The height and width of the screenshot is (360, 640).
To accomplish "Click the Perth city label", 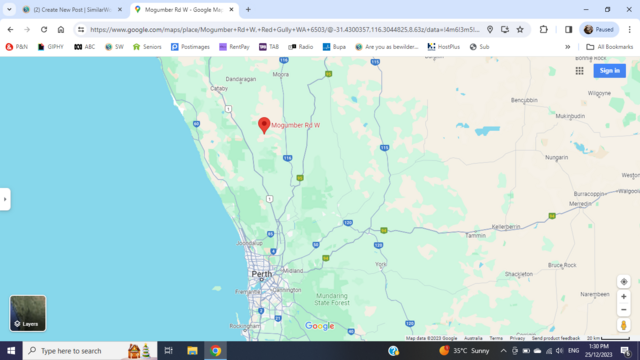I will tap(262, 274).
